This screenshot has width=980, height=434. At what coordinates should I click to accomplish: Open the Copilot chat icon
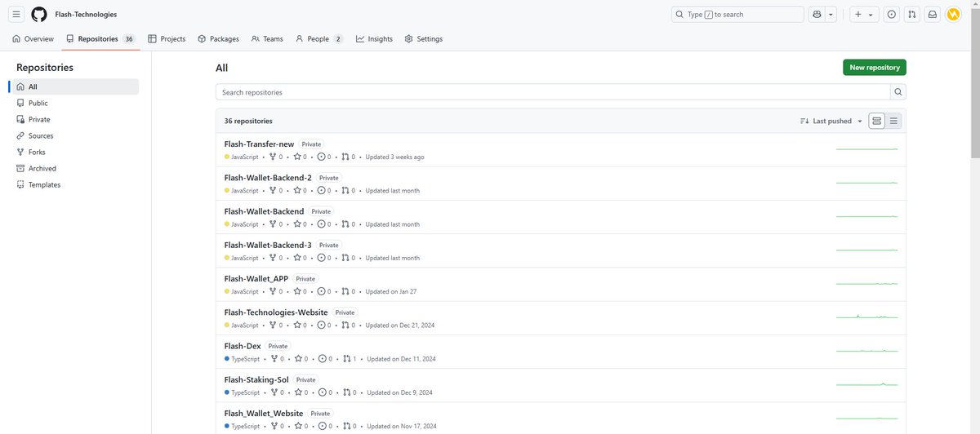coord(816,14)
